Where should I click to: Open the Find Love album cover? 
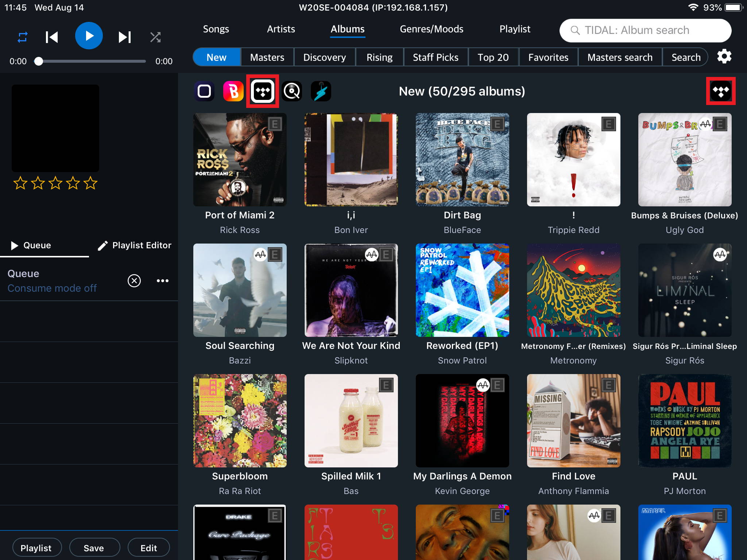[574, 421]
